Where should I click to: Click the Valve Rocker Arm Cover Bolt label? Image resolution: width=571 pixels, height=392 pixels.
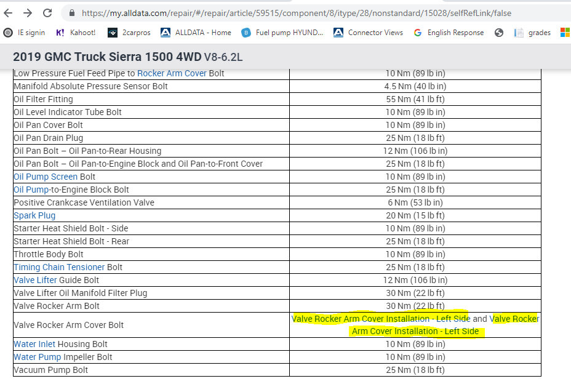click(68, 325)
